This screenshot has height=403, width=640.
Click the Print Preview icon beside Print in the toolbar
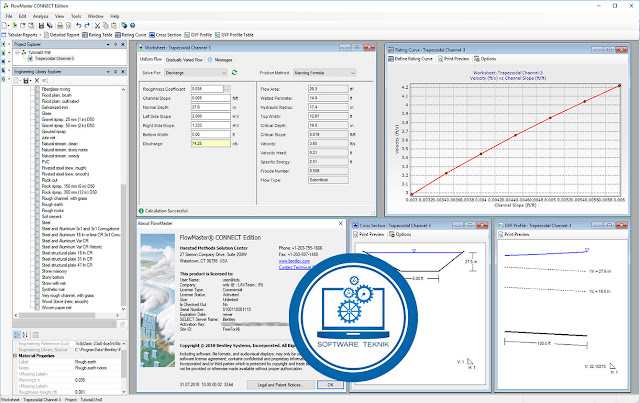coord(69,25)
